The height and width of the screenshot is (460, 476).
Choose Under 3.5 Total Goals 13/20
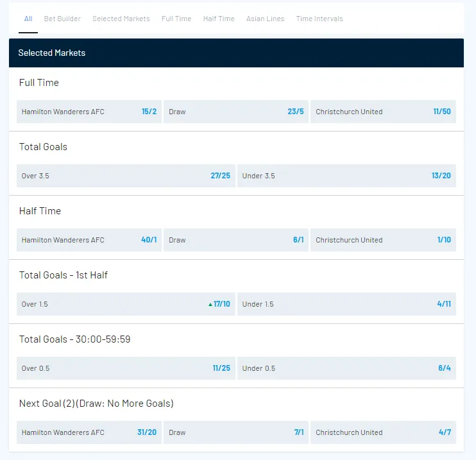pos(346,176)
